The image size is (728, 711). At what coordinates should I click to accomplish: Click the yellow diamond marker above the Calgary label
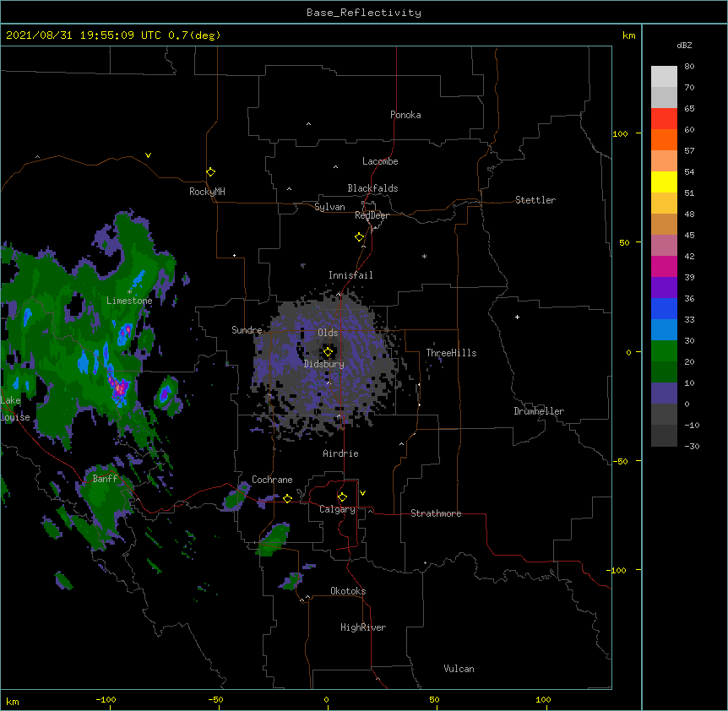(342, 497)
